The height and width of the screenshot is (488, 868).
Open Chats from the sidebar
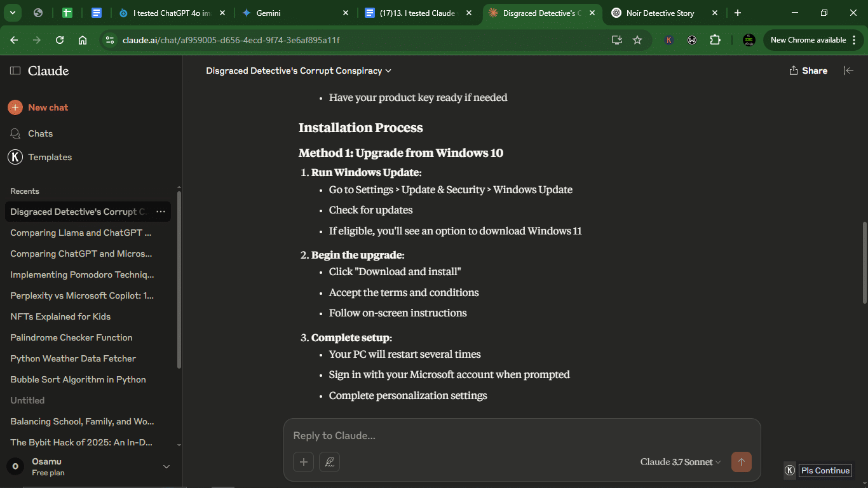point(40,133)
